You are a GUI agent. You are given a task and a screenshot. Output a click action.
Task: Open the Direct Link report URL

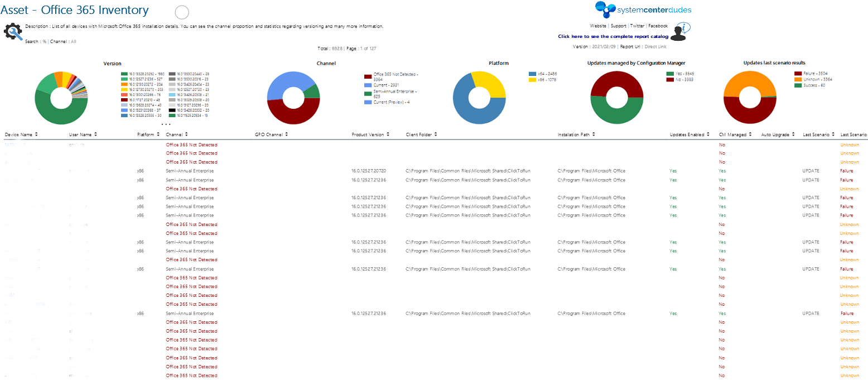pyautogui.click(x=655, y=47)
